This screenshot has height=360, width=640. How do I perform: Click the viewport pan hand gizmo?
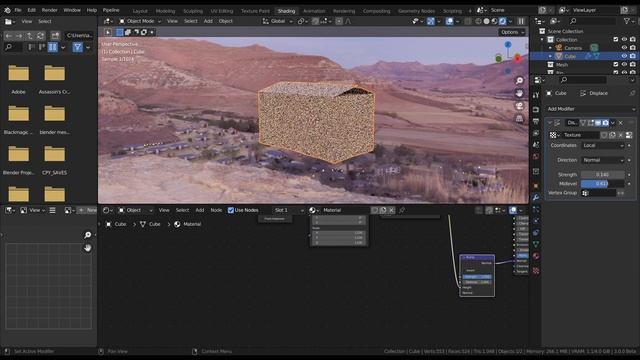(x=519, y=93)
